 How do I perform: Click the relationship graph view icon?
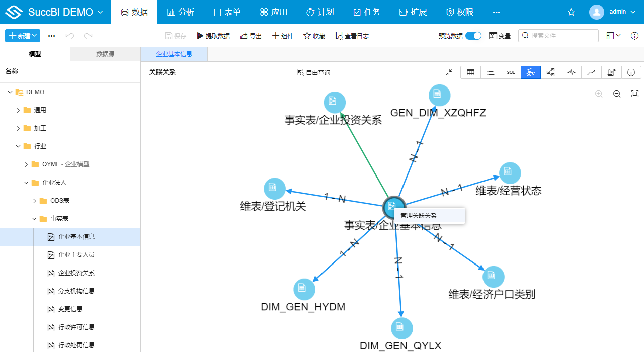(531, 72)
